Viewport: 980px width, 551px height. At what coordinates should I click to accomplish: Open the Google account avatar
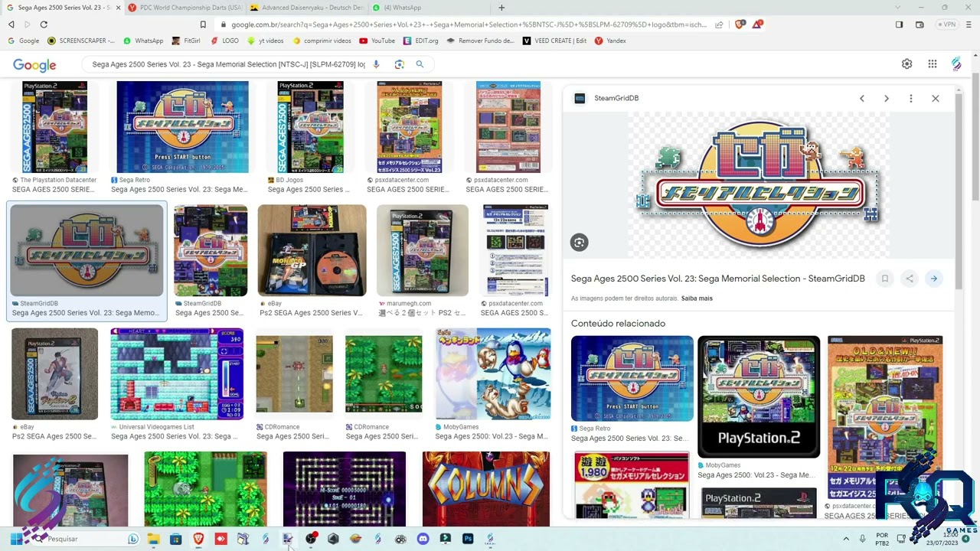[957, 64]
